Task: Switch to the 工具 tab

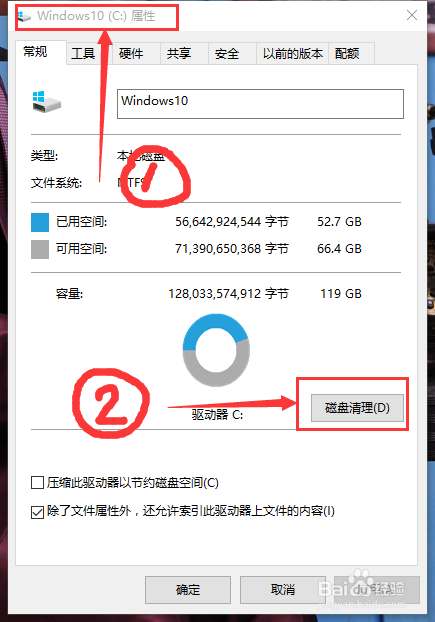Action: [x=83, y=54]
